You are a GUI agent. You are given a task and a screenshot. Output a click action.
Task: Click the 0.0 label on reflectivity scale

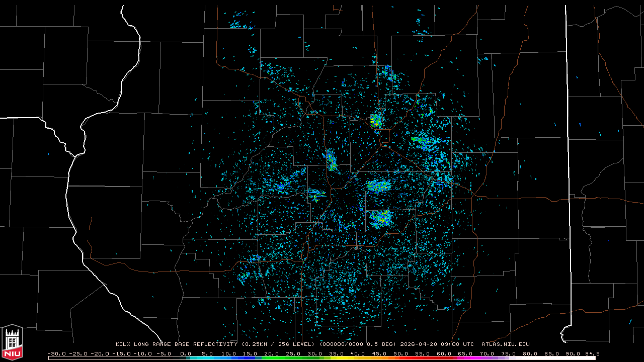[x=186, y=353]
